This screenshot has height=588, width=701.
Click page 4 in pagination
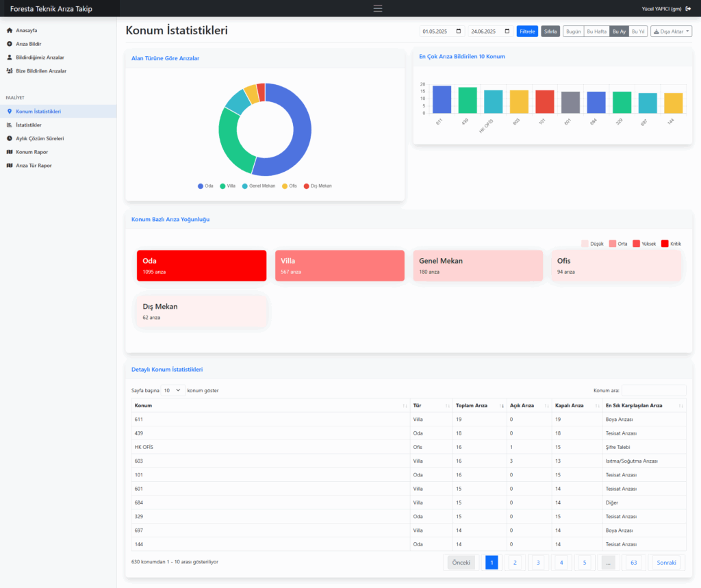(x=561, y=563)
